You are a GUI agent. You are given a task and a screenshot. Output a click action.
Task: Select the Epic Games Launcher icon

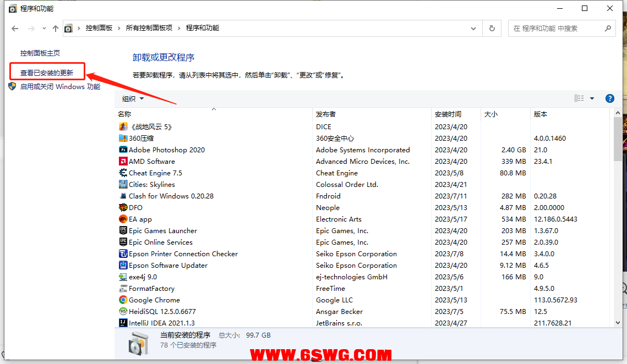tap(123, 230)
